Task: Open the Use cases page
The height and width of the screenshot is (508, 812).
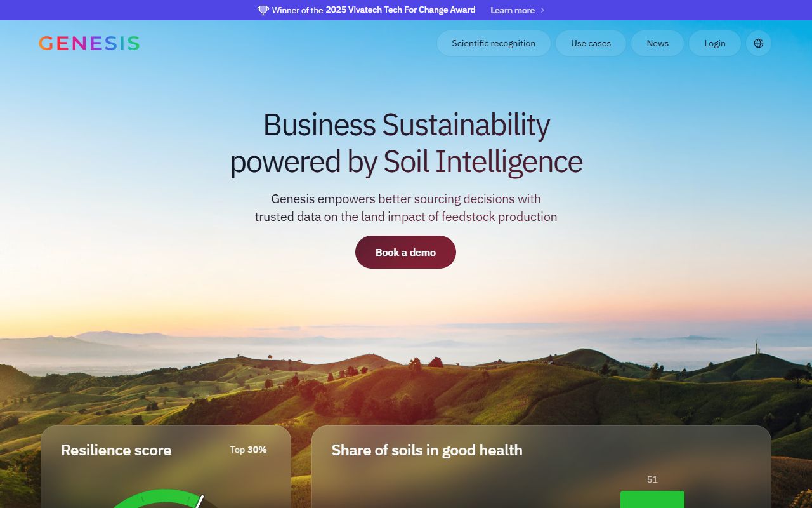Action: pos(591,43)
